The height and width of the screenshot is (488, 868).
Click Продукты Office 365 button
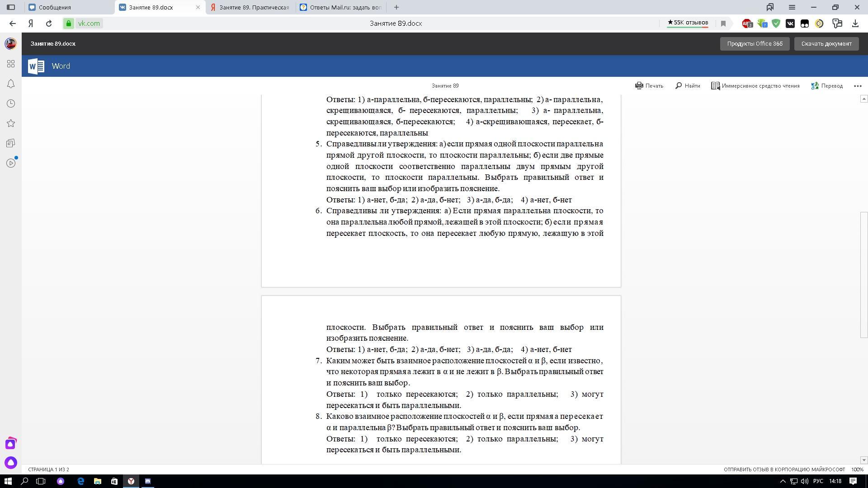click(x=755, y=44)
